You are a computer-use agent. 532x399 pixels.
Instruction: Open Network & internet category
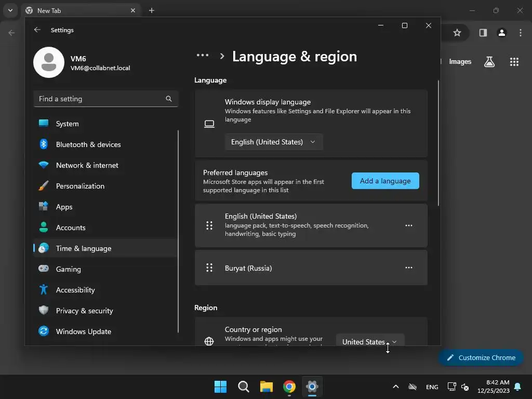(x=105, y=165)
